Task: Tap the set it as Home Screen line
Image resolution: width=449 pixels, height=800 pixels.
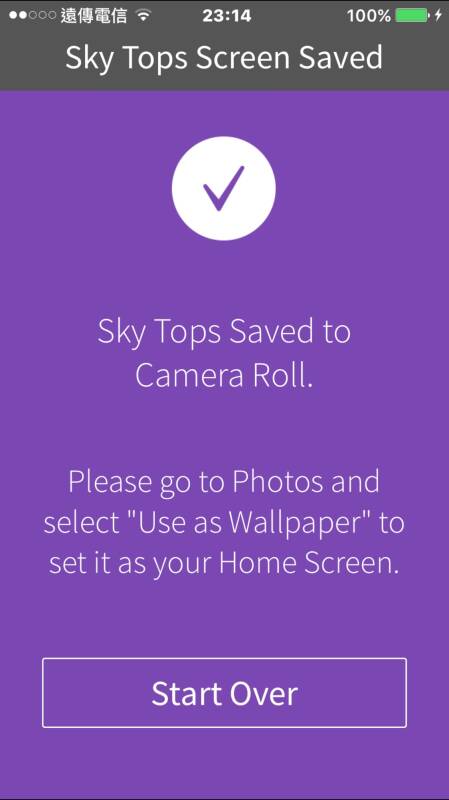Action: coord(224,564)
